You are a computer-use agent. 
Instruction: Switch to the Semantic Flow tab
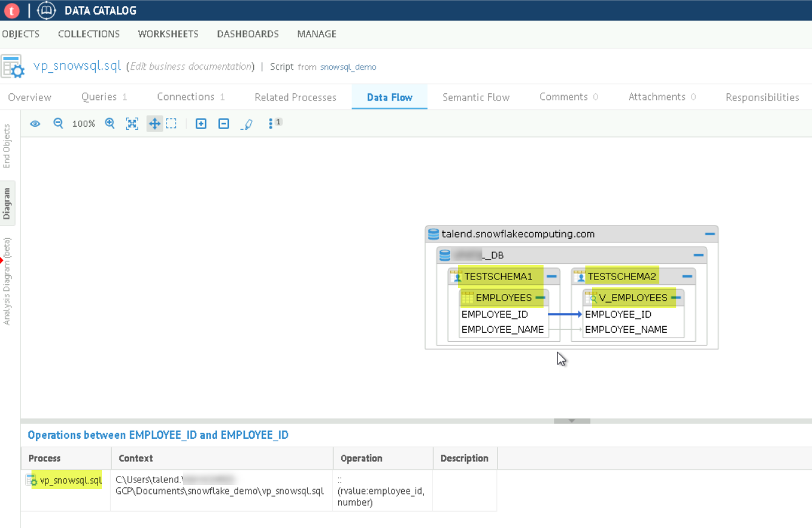[476, 97]
